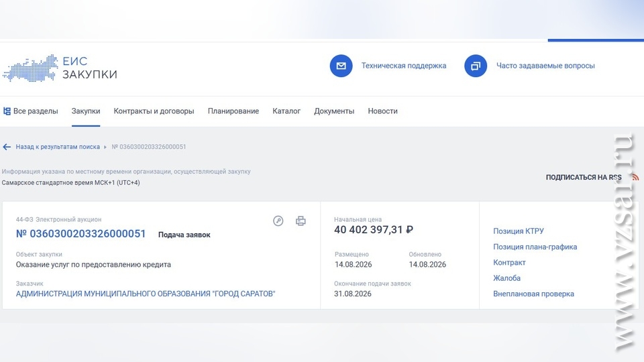Image resolution: width=644 pixels, height=362 pixels.
Task: Open Часто задаваемые вопросы link
Action: [x=545, y=66]
